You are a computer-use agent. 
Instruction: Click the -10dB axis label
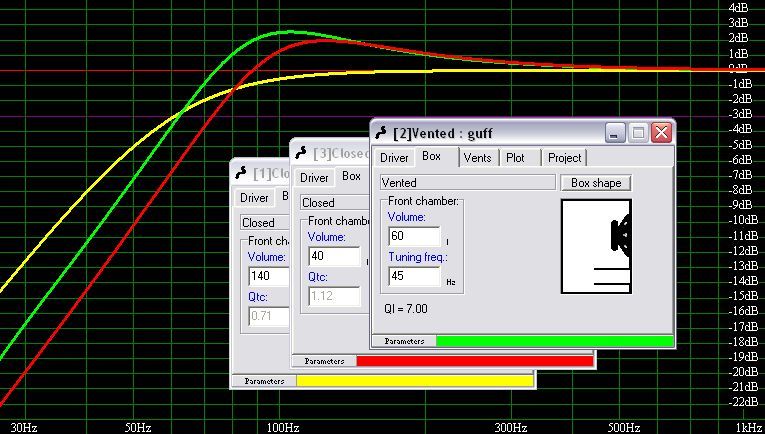tap(744, 220)
